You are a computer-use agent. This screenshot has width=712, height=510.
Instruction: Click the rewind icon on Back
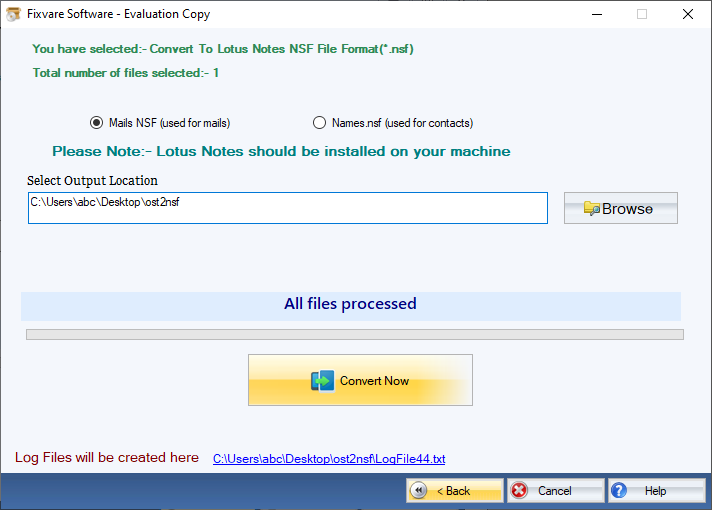[x=419, y=490]
